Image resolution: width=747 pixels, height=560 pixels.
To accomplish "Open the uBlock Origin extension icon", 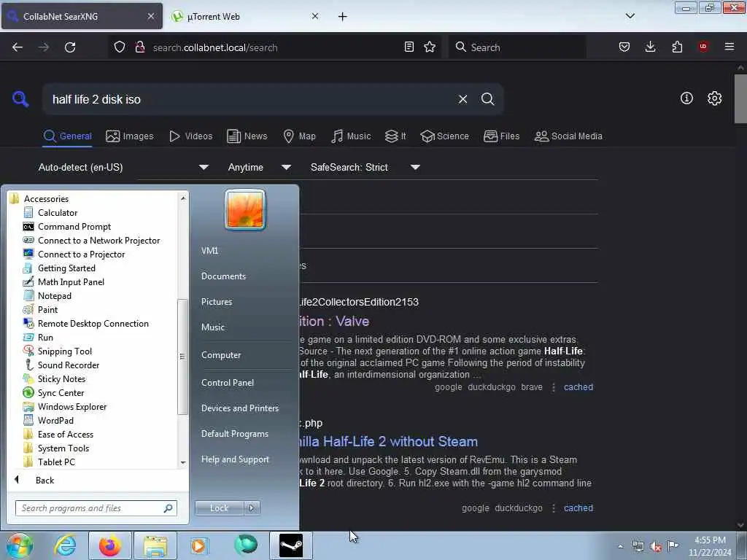I will coord(703,47).
